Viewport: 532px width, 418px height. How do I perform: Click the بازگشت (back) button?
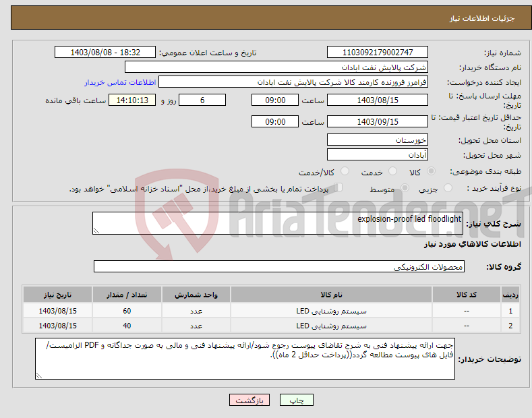pyautogui.click(x=249, y=400)
